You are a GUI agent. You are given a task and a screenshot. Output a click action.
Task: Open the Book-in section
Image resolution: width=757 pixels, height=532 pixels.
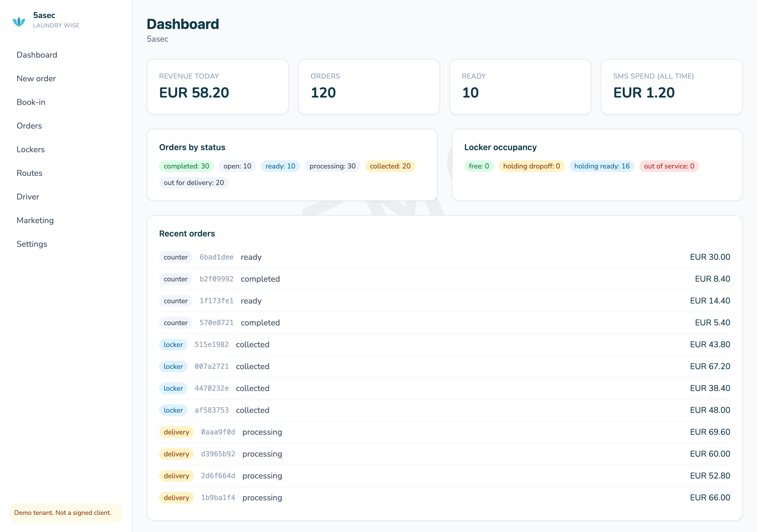pos(31,102)
